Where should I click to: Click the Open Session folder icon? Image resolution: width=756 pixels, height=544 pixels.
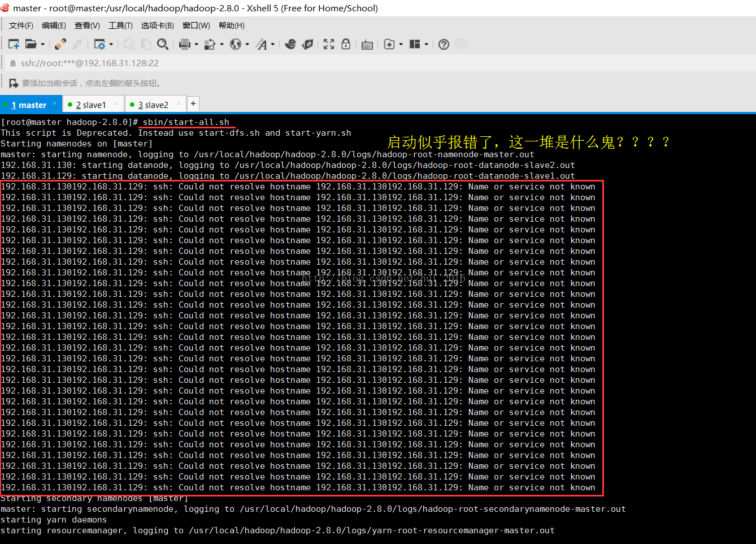(31, 44)
